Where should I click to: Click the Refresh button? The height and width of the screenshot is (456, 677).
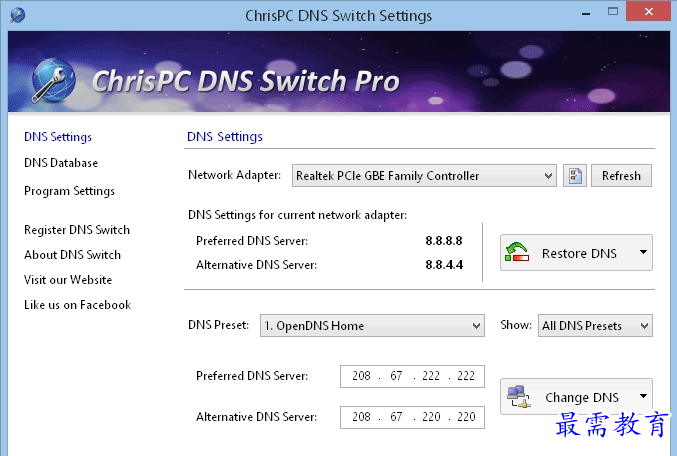click(x=621, y=175)
